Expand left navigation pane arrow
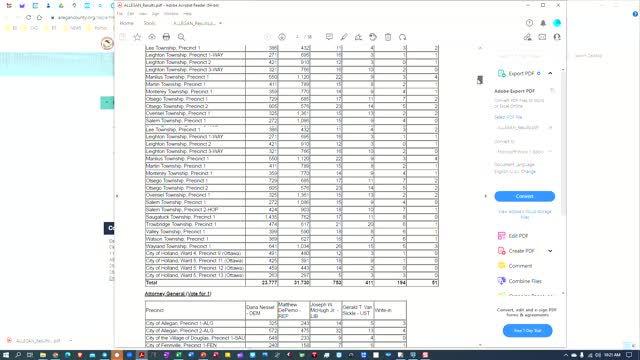 pos(117,196)
